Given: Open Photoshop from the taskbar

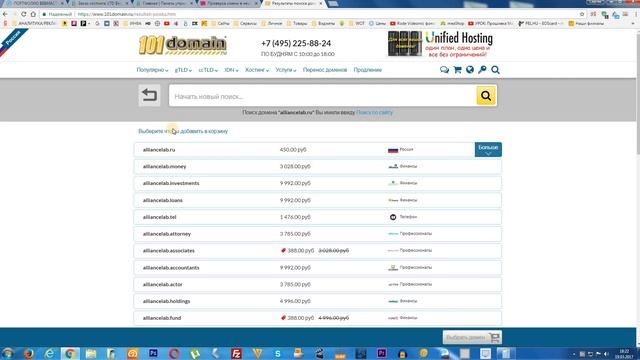Looking at the screenshot, I should pyautogui.click(x=153, y=353).
